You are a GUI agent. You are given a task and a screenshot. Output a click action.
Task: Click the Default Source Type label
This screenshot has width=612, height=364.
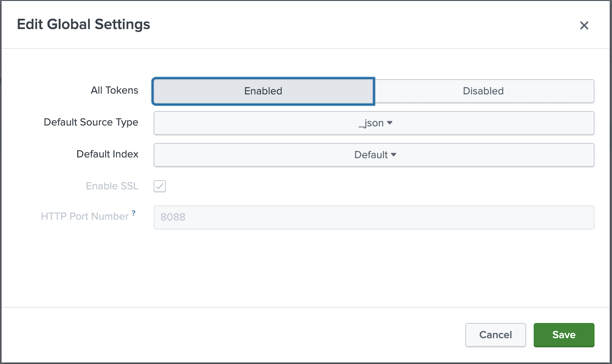91,122
